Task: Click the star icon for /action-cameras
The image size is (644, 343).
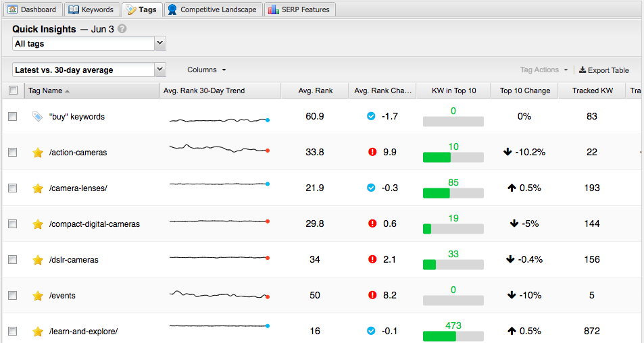Action: [38, 153]
